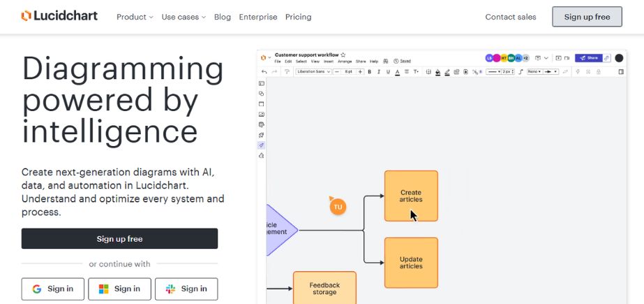Open the image panel in left sidebar
Image resolution: width=644 pixels, height=304 pixels.
point(261,115)
